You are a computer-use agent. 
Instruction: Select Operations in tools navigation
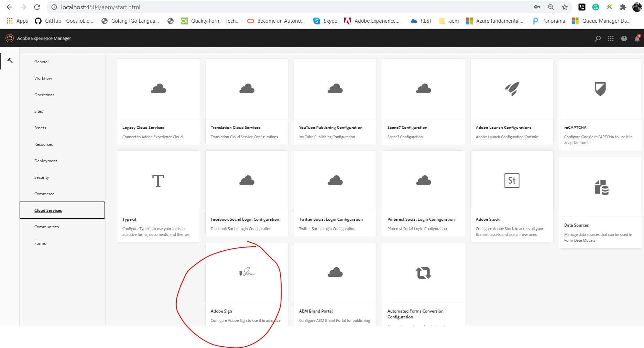click(x=44, y=95)
